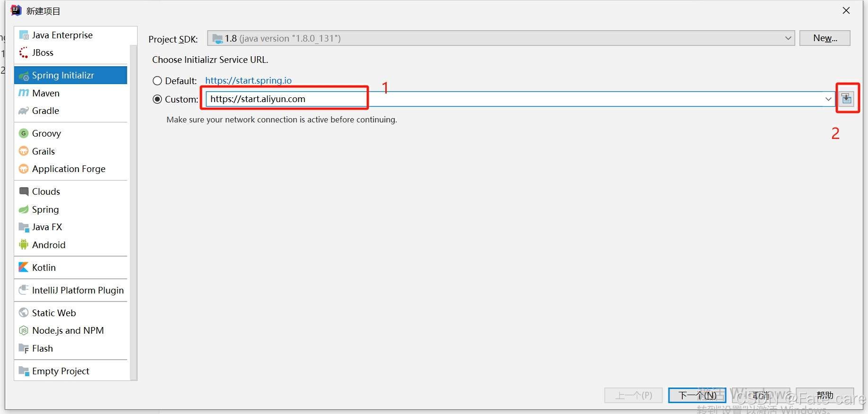The width and height of the screenshot is (868, 414).
Task: Expand the custom URL history dropdown arrow
Action: click(828, 99)
